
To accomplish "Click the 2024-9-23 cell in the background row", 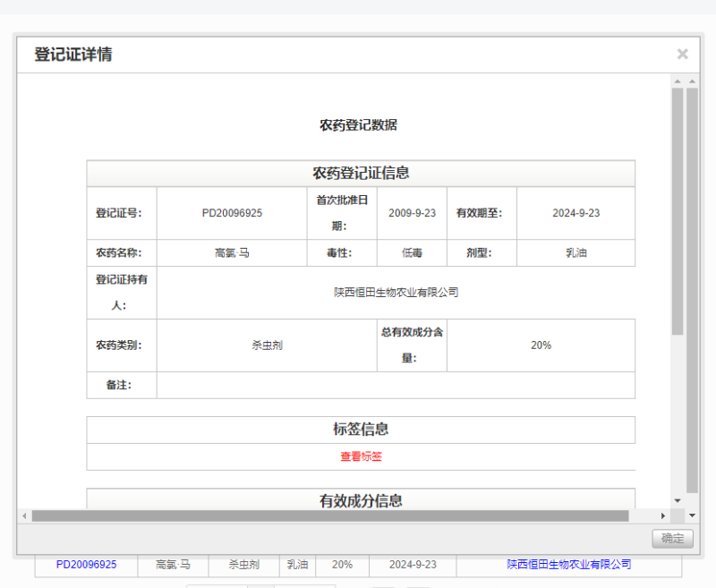I will pos(413,565).
